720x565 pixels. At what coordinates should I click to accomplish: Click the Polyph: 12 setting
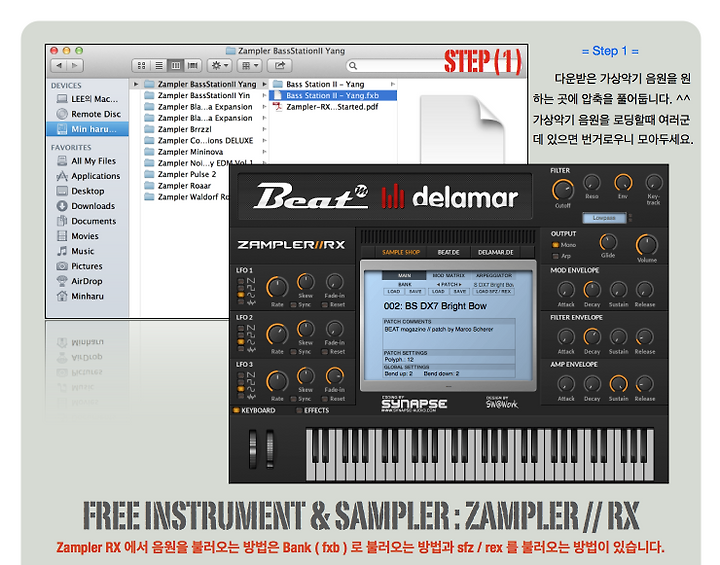coord(399,360)
